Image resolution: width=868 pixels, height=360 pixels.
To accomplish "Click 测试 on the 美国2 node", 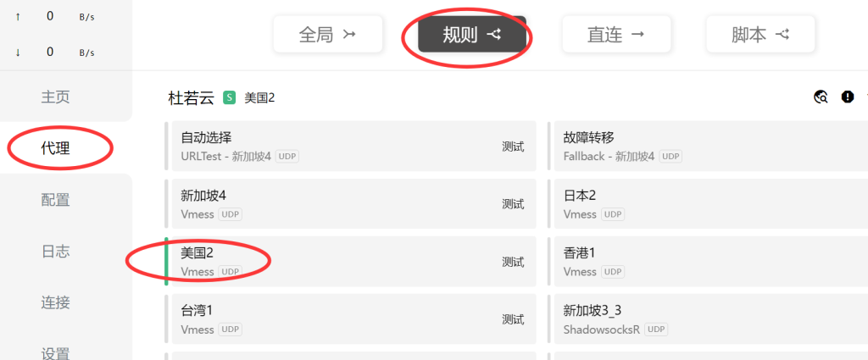I will click(x=513, y=262).
